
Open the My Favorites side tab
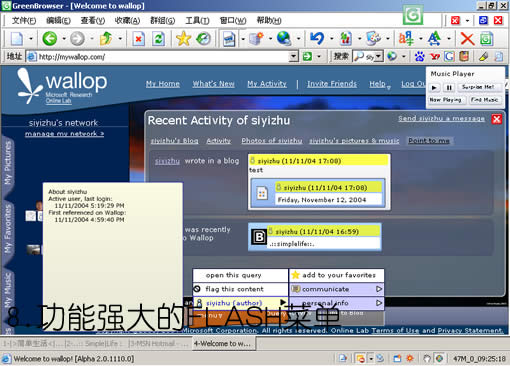(7, 229)
